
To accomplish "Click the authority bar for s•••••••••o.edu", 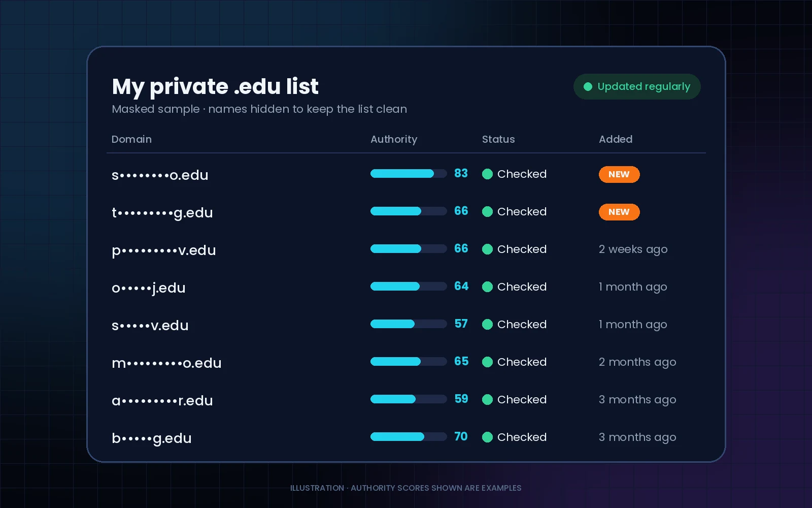I will coord(409,174).
